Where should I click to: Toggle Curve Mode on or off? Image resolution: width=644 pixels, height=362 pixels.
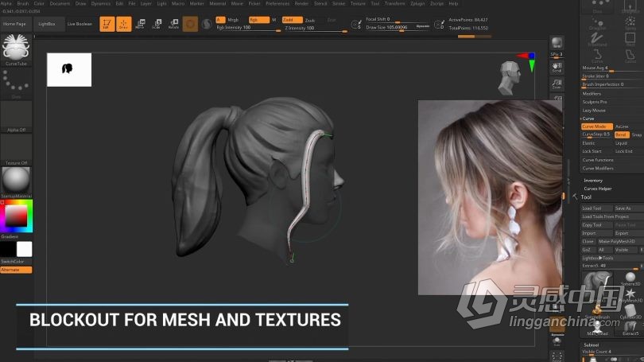pos(597,127)
